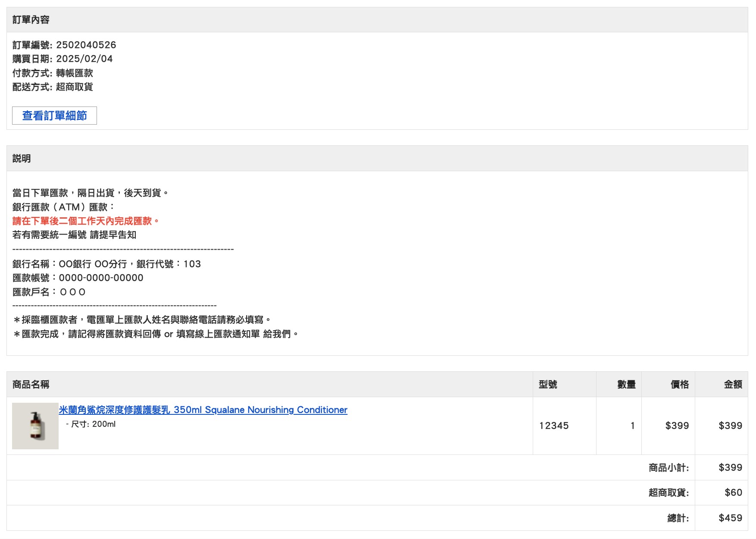Click the 訂單內容 section header
756x539 pixels.
click(x=31, y=20)
